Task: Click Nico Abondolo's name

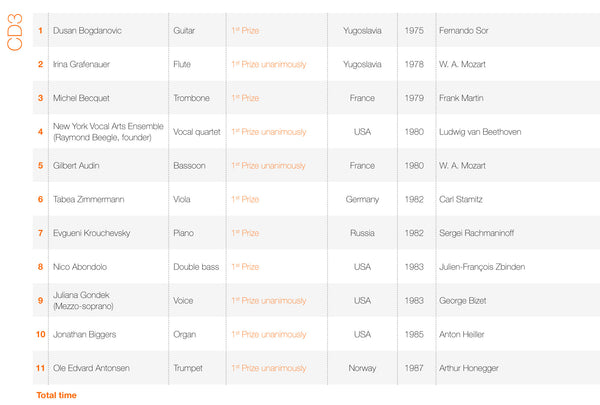Action: [82, 267]
